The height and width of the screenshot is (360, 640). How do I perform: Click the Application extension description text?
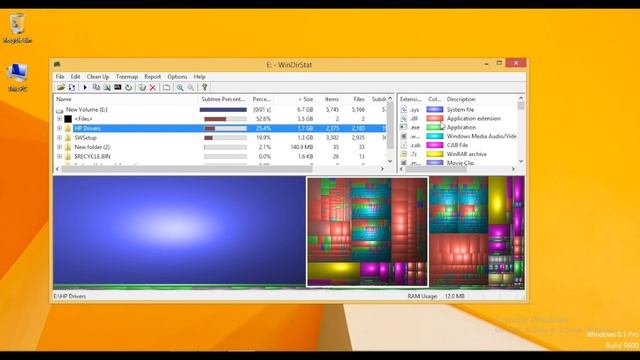point(473,118)
